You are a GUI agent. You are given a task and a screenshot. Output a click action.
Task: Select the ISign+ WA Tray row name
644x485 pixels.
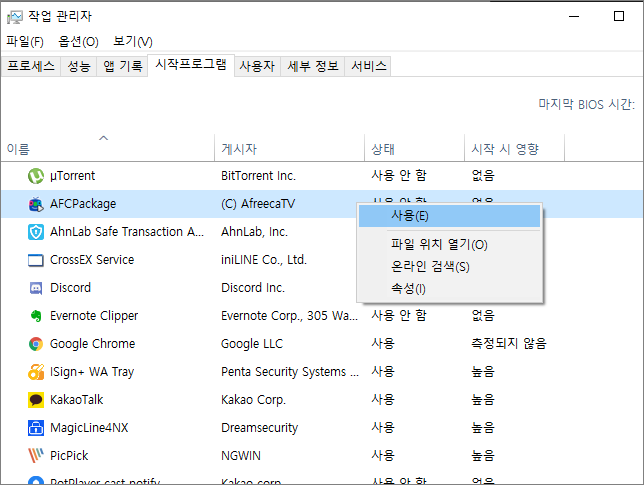point(92,372)
